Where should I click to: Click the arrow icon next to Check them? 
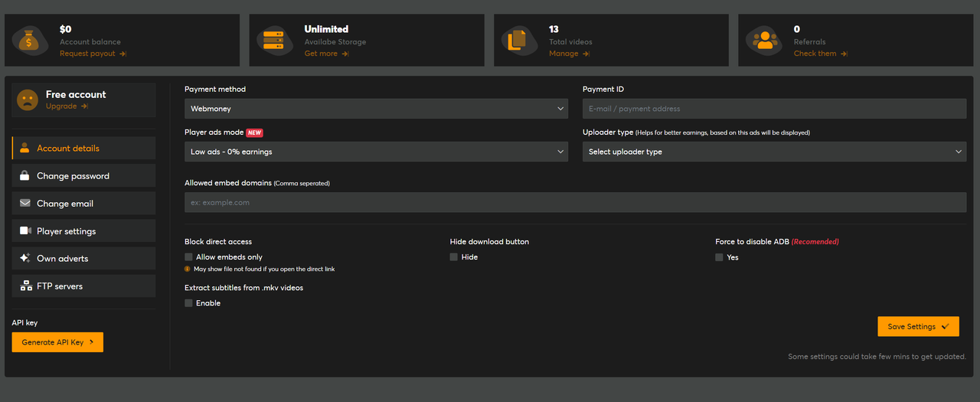click(x=844, y=54)
